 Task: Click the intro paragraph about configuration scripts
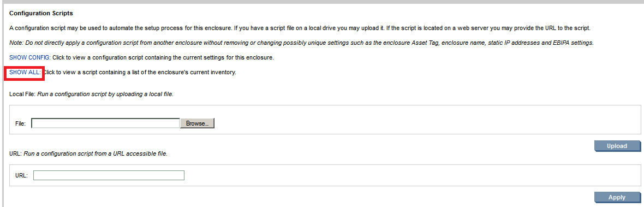click(x=300, y=28)
